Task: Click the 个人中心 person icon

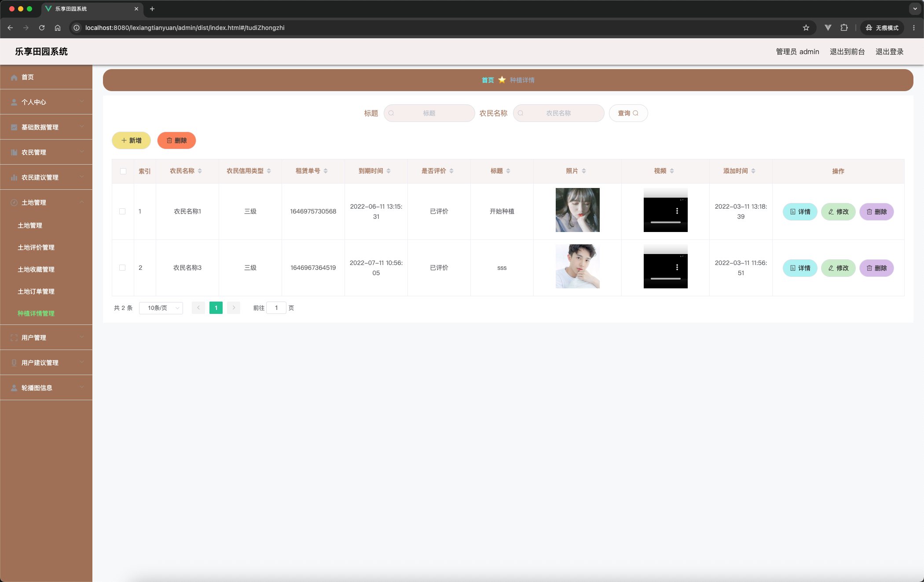Action: tap(14, 102)
